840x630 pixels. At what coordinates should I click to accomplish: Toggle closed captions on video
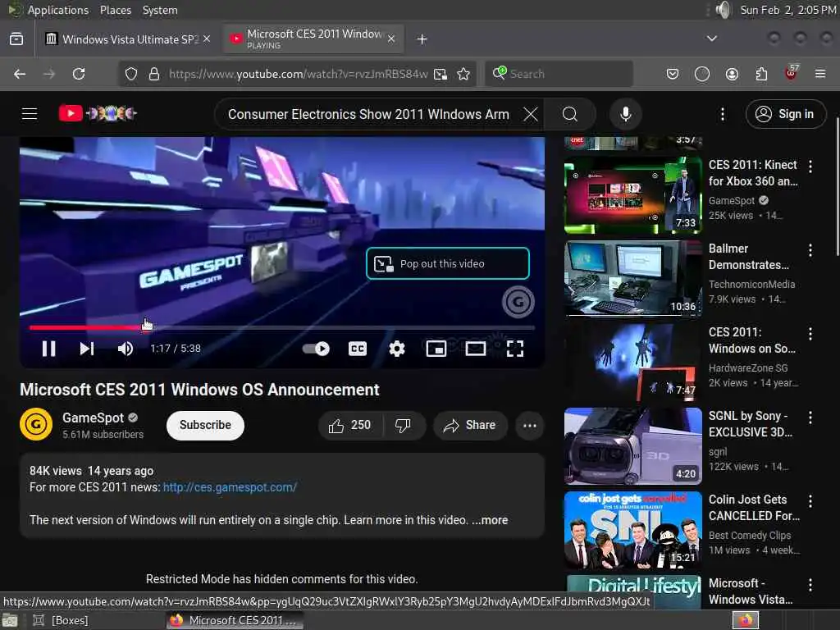[358, 349]
